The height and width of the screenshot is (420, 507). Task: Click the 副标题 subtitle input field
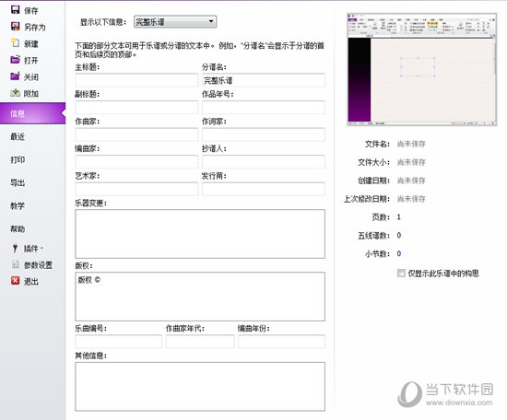[x=136, y=107]
